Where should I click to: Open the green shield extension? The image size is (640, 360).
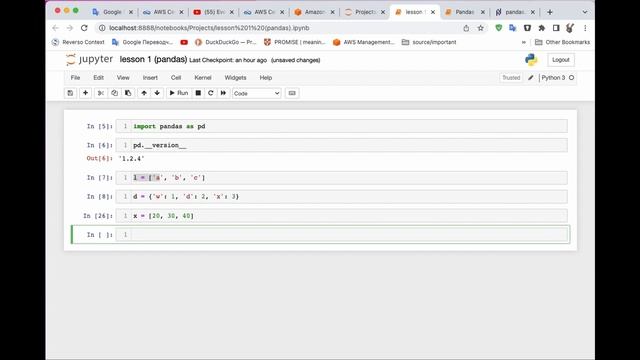pyautogui.click(x=498, y=28)
